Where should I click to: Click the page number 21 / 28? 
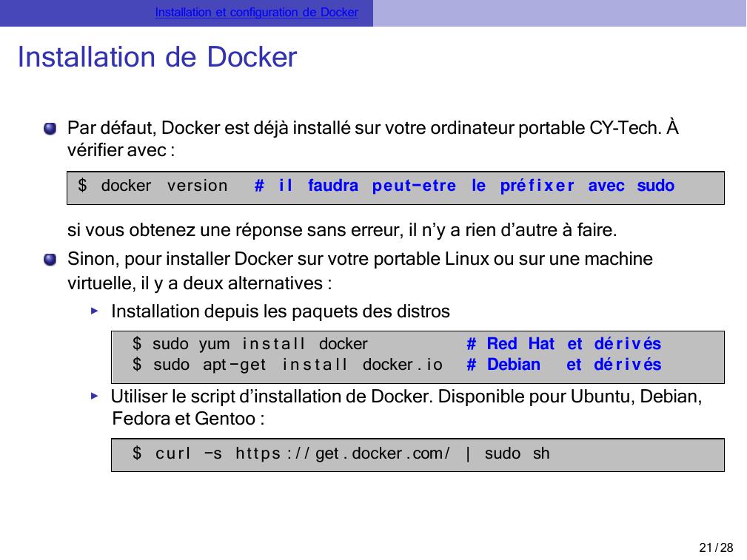point(716,547)
